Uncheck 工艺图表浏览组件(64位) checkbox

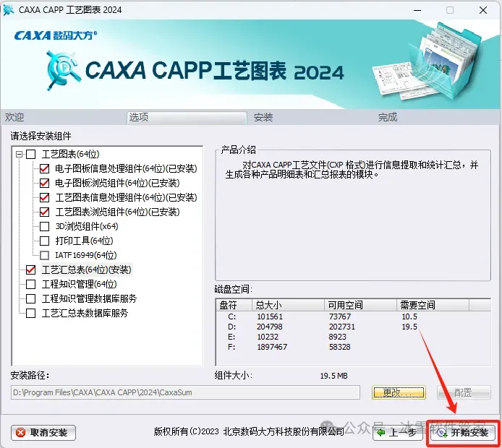point(45,212)
